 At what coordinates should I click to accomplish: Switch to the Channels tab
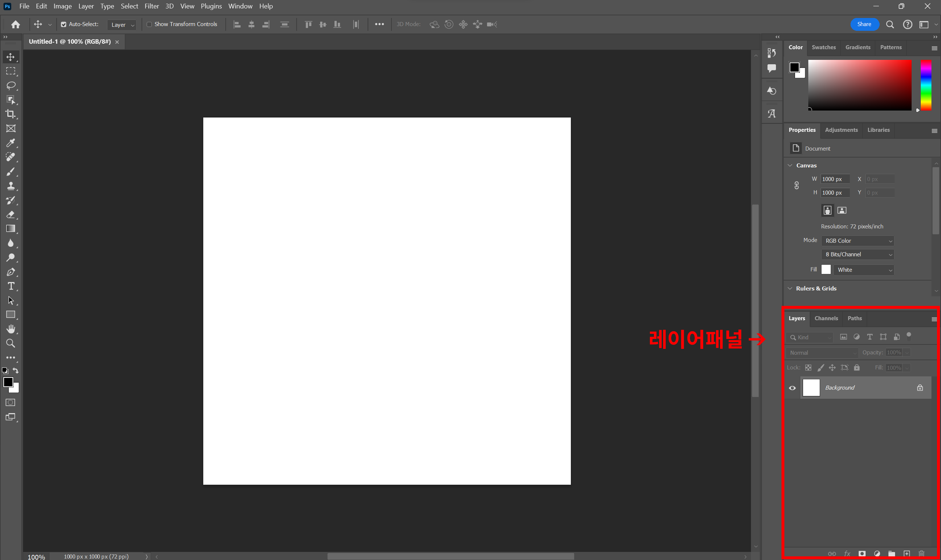(826, 318)
